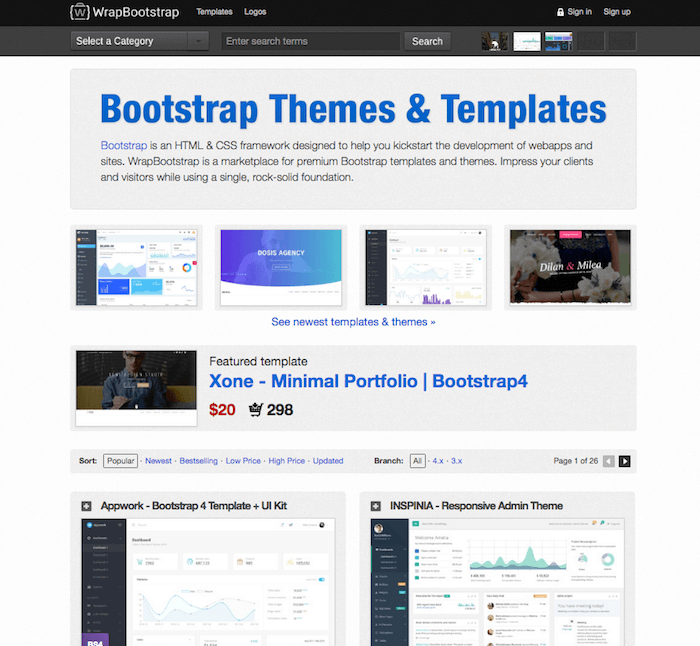The width and height of the screenshot is (700, 646).
Task: Click the icon beside Appwork title
Action: (86, 506)
